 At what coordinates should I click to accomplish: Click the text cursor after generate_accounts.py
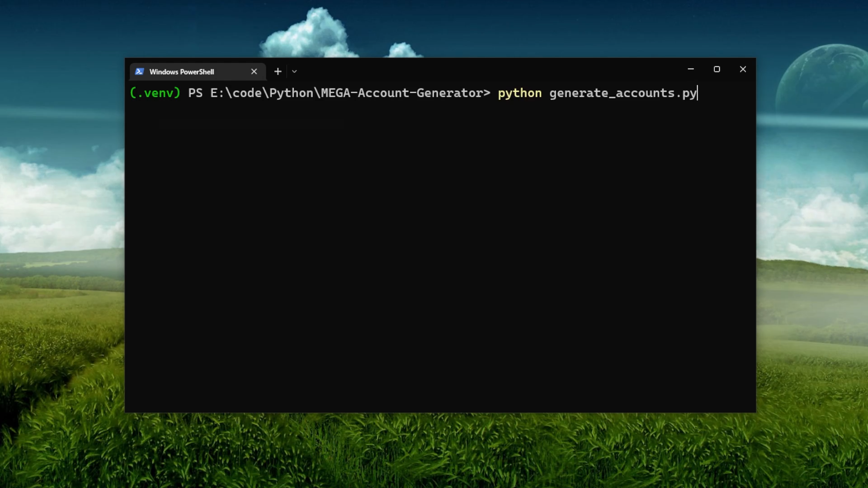(698, 93)
